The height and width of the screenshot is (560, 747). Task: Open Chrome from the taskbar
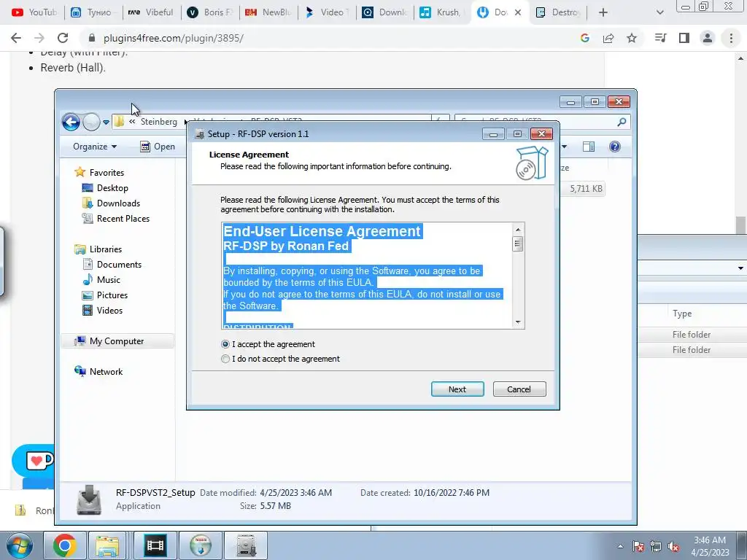[x=65, y=545]
